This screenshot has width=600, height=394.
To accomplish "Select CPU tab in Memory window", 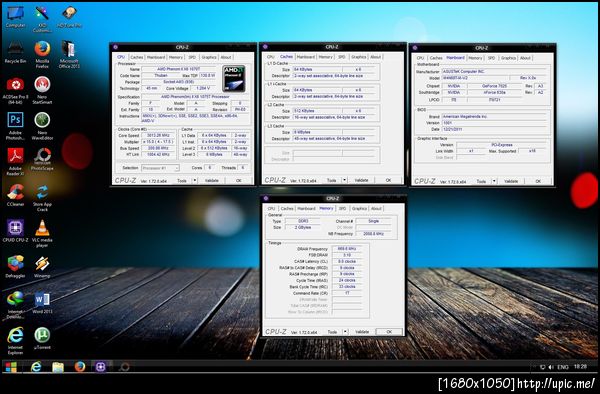I will click(271, 208).
